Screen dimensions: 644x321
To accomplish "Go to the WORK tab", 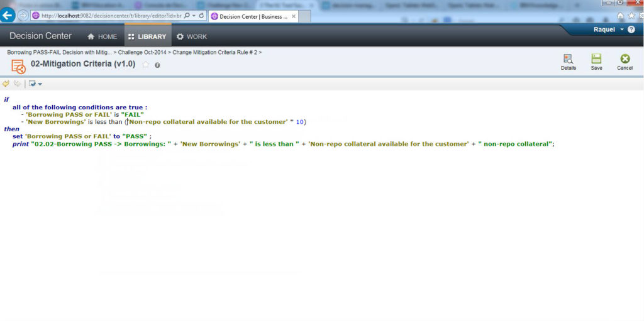I will coord(192,36).
